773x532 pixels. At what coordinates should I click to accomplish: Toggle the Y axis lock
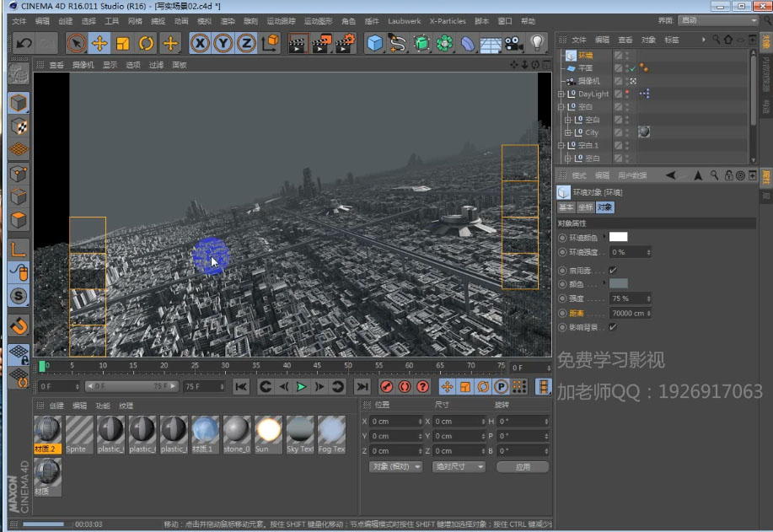(x=223, y=43)
